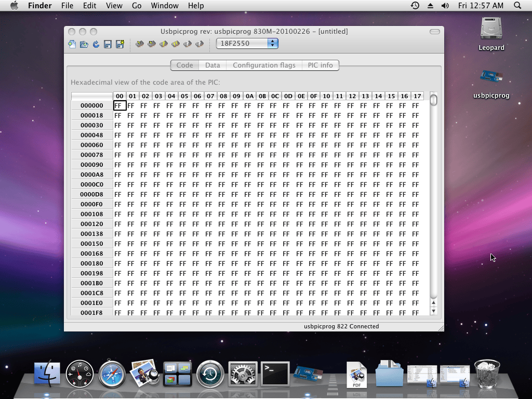532x399 pixels.
Task: Create a new hex file in Usbpicprog toolbar
Action: click(72, 44)
